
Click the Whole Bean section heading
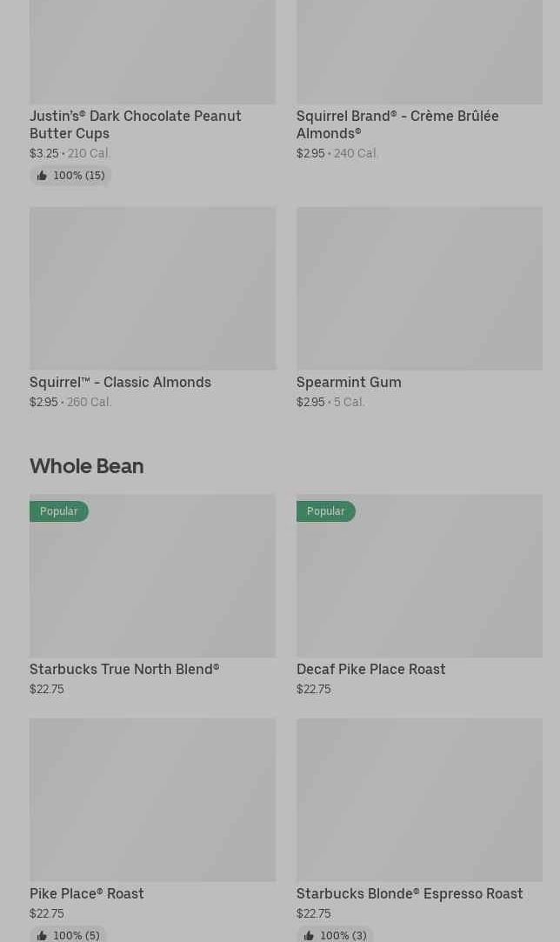[x=87, y=466]
